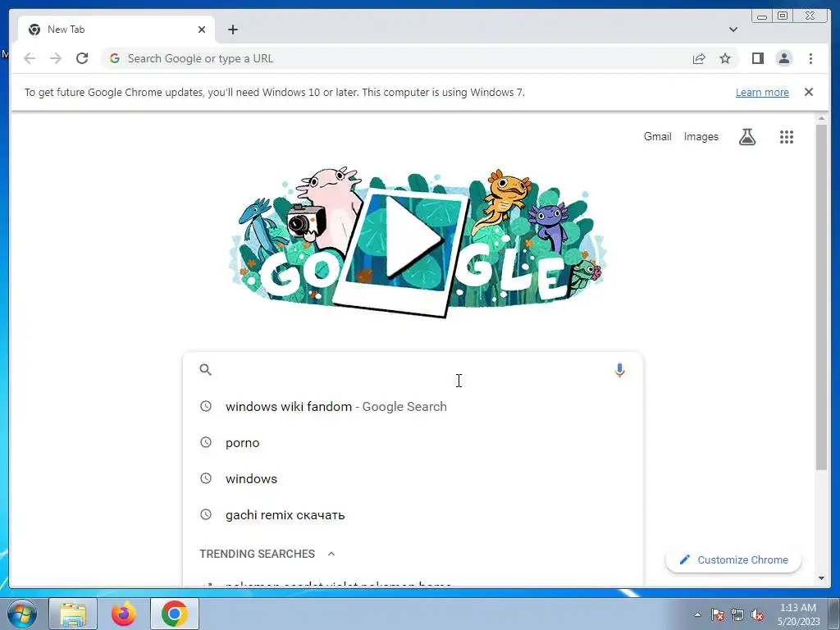
Task: Click the scrollbar up arrow
Action: coord(821,118)
